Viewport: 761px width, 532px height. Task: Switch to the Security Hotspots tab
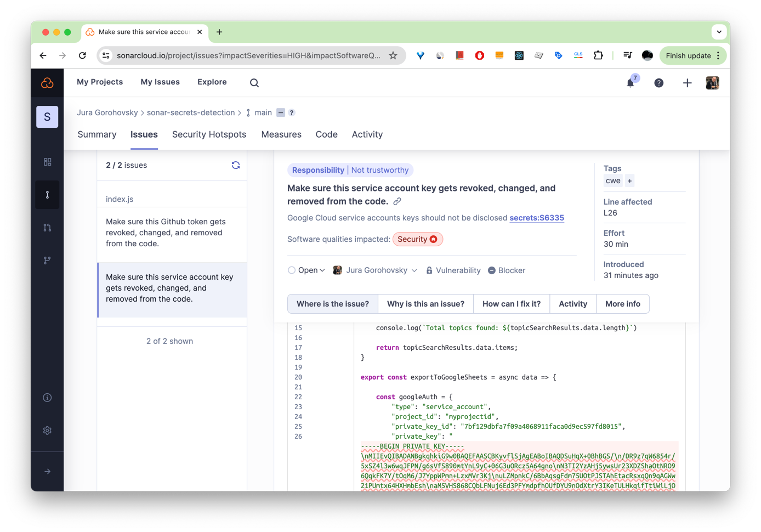(209, 134)
